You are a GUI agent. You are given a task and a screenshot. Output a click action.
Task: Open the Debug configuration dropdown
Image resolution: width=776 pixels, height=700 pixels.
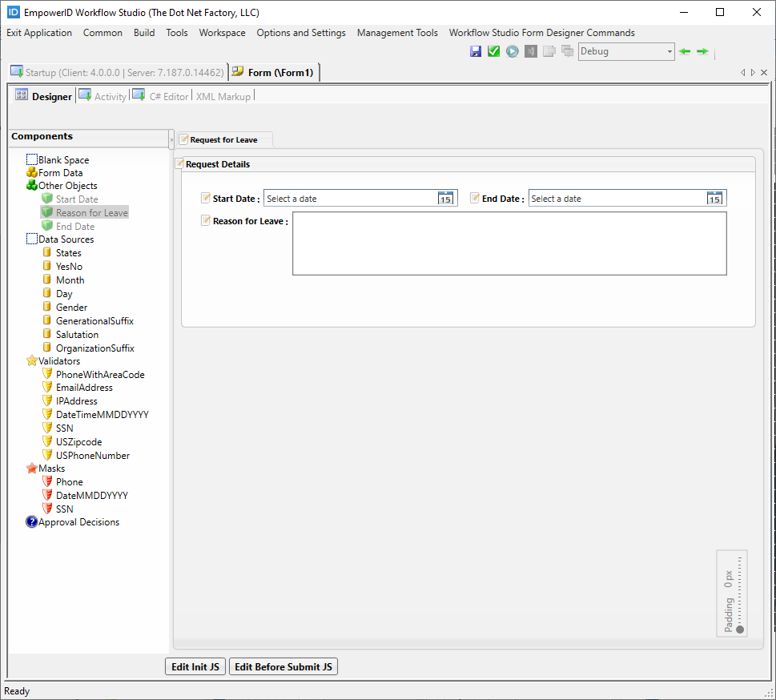669,52
